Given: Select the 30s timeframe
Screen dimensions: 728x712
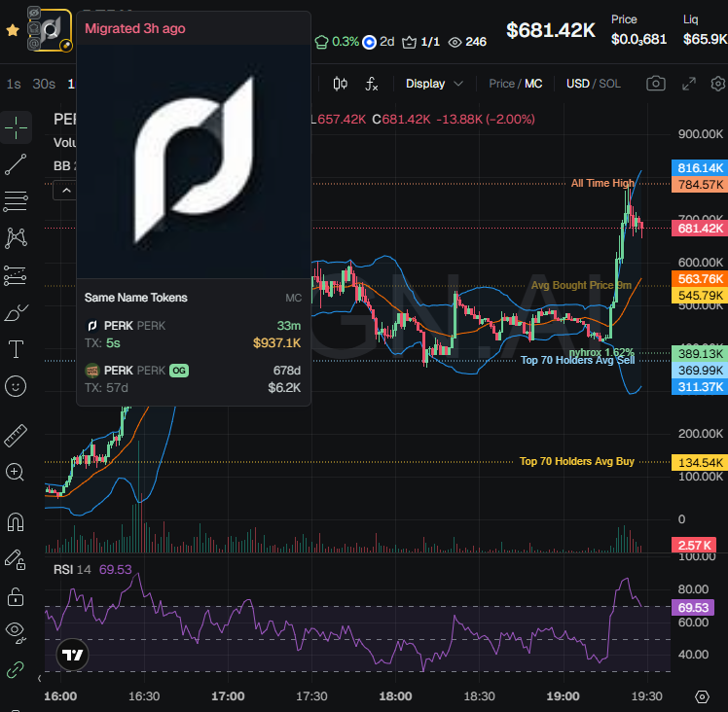Looking at the screenshot, I should pos(44,84).
